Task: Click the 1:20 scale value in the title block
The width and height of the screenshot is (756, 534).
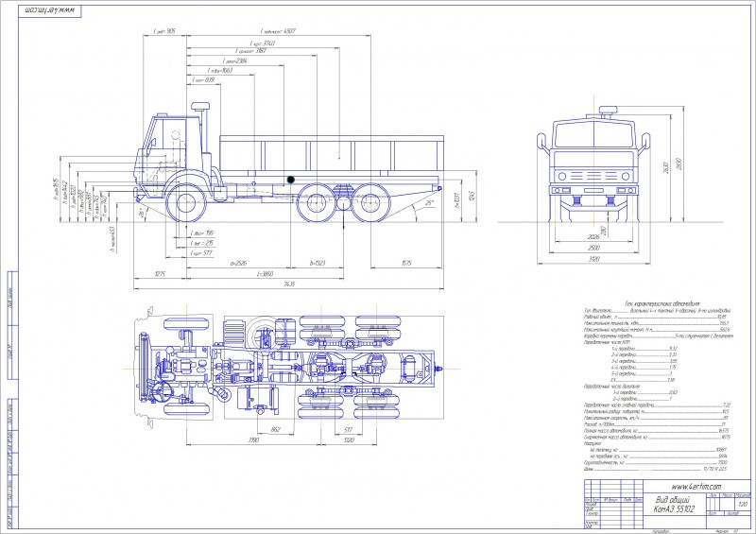Action: 743,504
